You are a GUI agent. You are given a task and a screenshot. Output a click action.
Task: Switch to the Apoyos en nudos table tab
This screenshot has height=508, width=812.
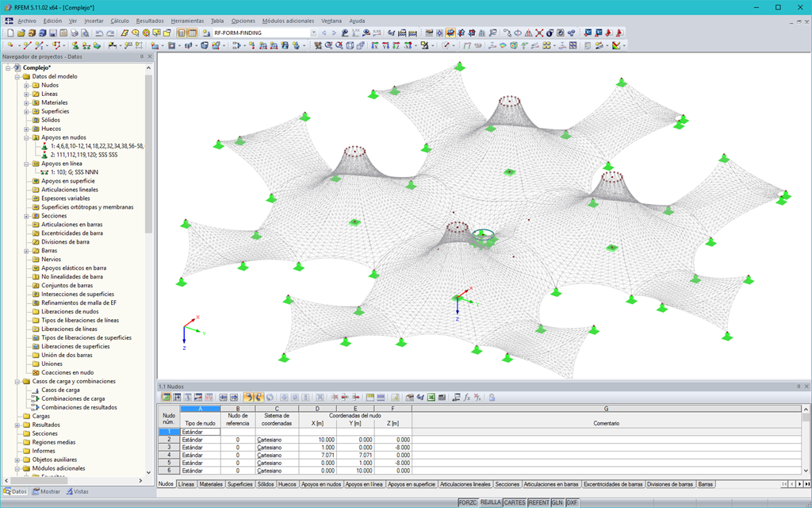(x=321, y=484)
